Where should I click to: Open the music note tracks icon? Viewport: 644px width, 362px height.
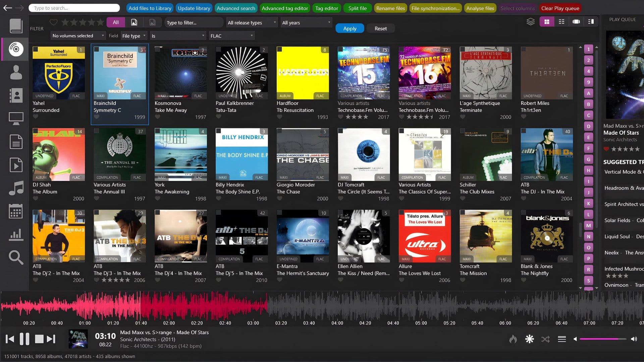pyautogui.click(x=16, y=188)
